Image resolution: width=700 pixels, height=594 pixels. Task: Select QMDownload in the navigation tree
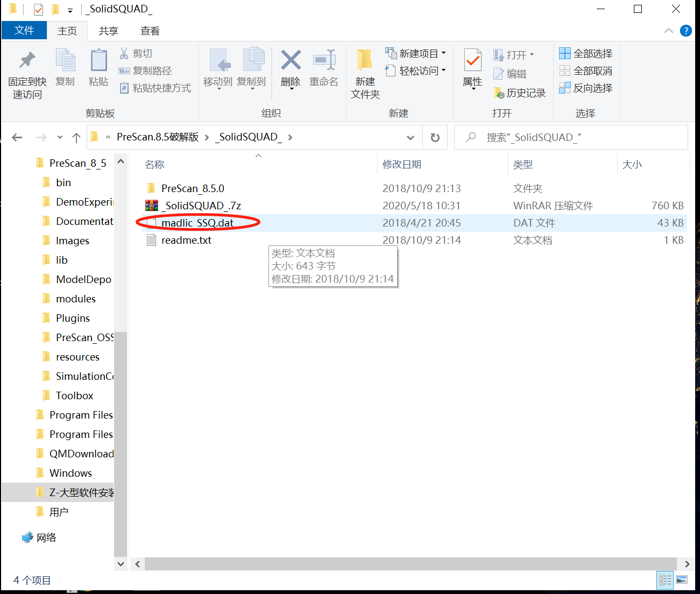tap(81, 454)
